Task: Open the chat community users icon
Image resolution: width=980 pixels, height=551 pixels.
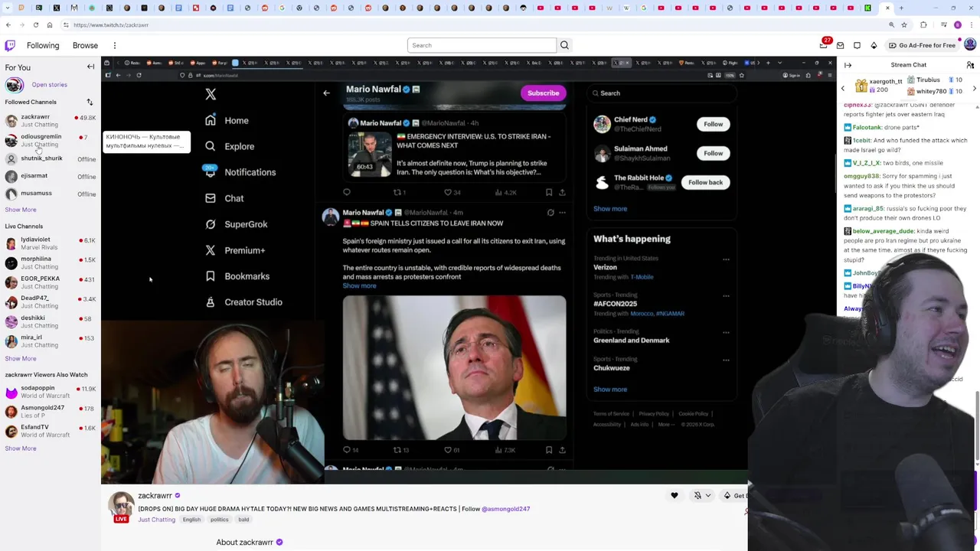Action: point(970,65)
